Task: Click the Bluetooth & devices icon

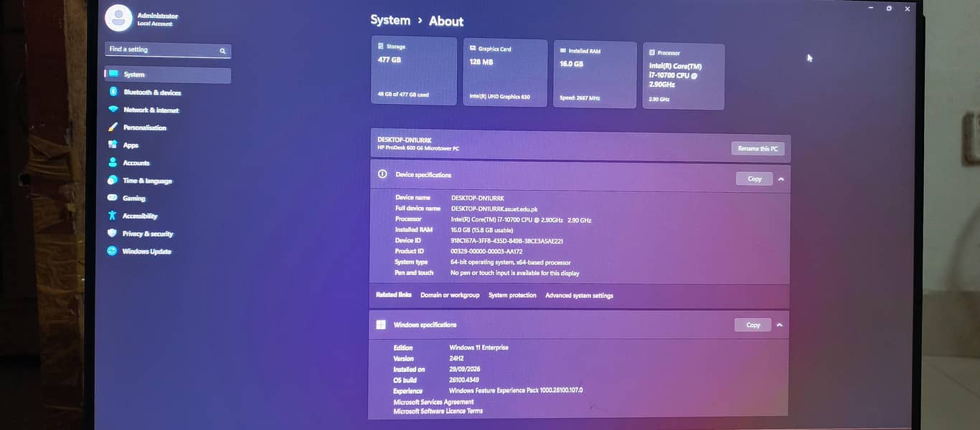Action: click(113, 92)
